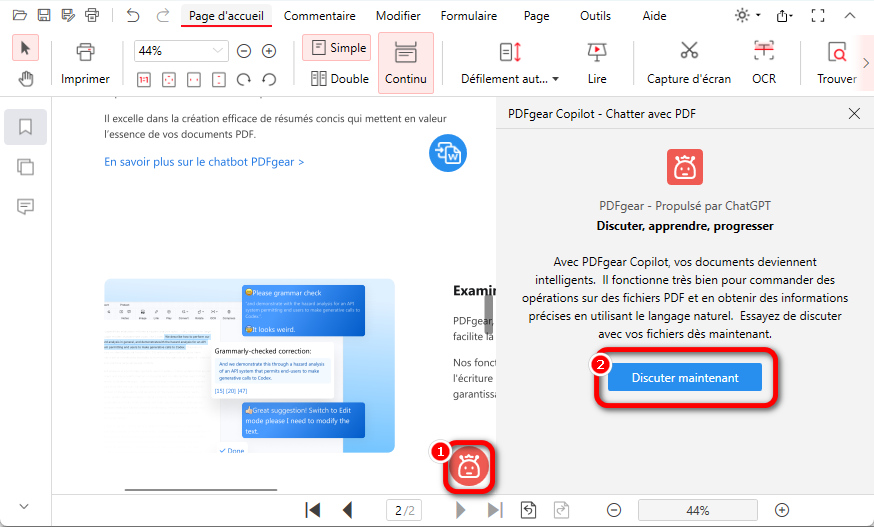874x527 pixels.
Task: Go to the last page
Action: 495,510
